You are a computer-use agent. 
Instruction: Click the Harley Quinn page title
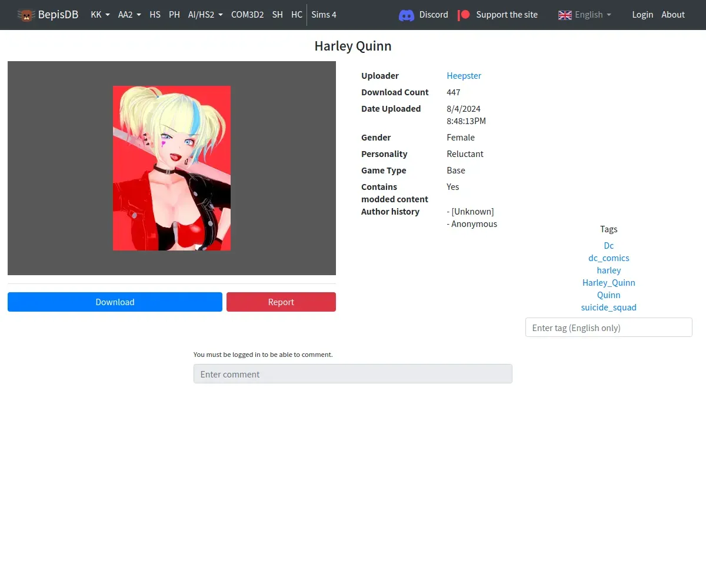tap(353, 46)
